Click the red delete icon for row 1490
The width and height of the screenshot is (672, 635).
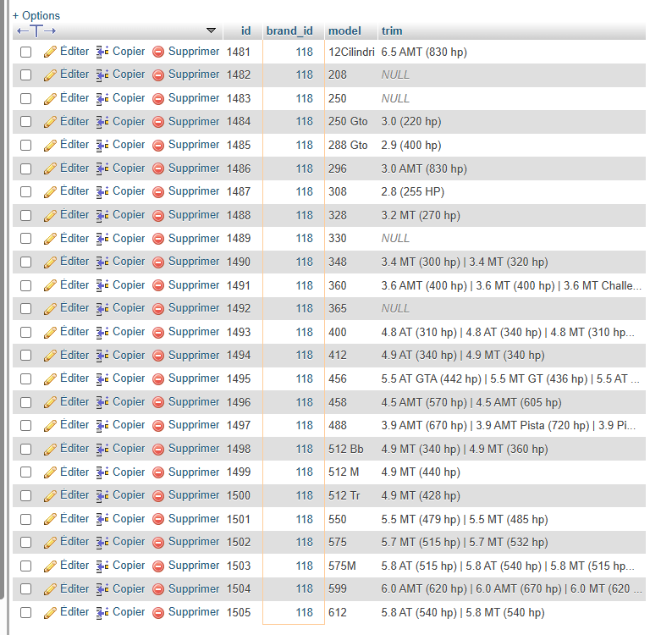(x=158, y=262)
